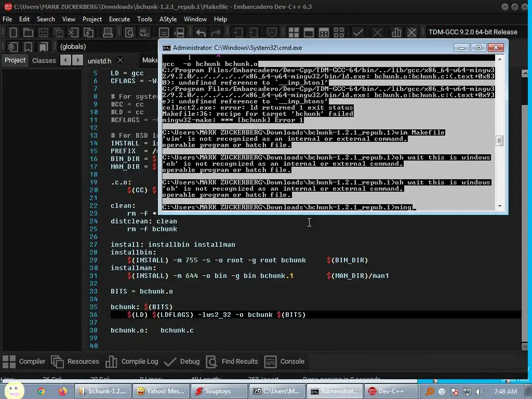Open the TDM-GCC 9.2.0 compiler set dropdown

(x=473, y=32)
